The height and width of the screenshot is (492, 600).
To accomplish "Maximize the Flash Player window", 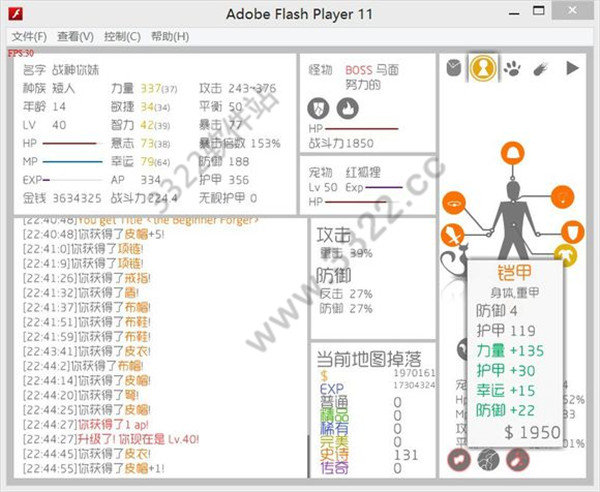I will click(x=539, y=11).
